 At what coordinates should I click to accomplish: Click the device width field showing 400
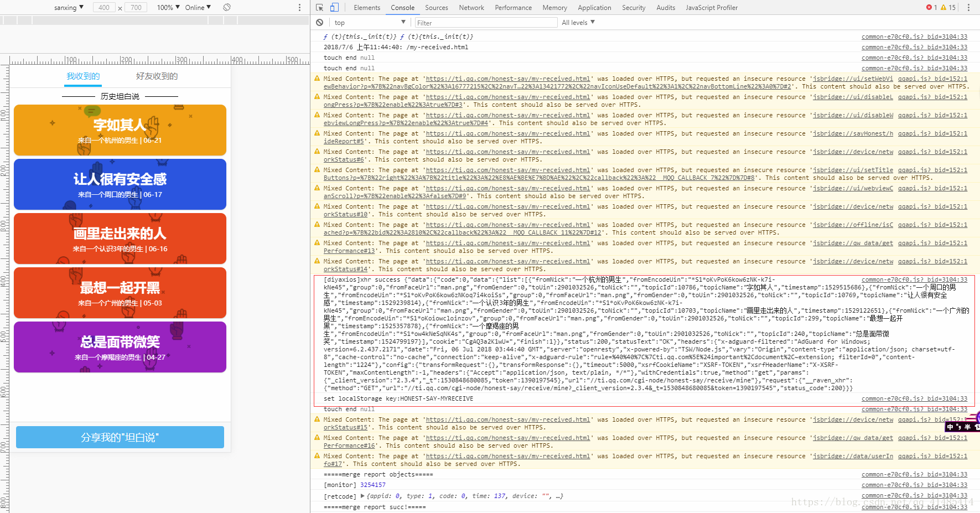tap(104, 7)
